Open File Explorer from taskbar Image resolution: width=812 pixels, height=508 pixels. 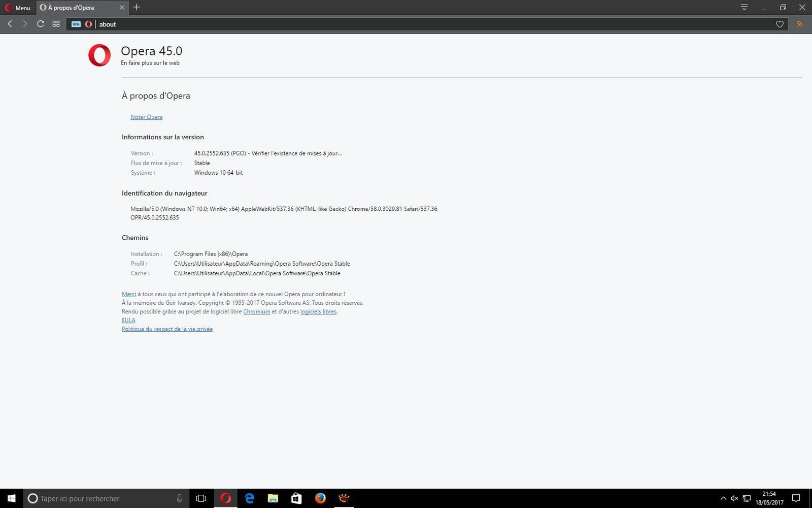tap(273, 498)
